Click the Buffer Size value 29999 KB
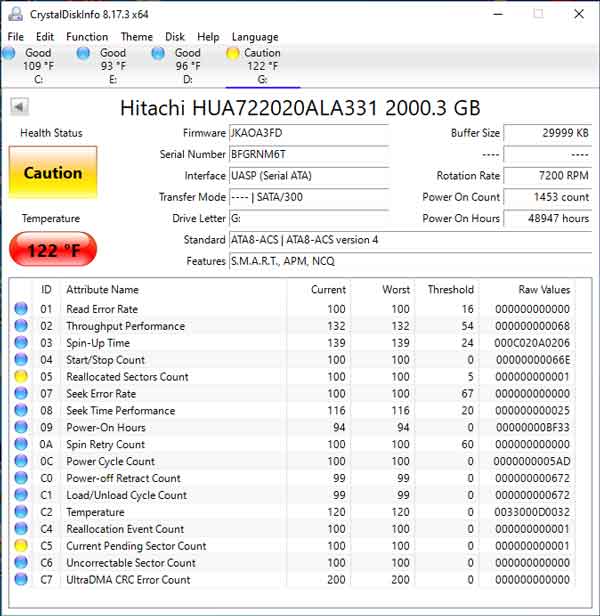Screen dimensions: 600x616 [548, 133]
